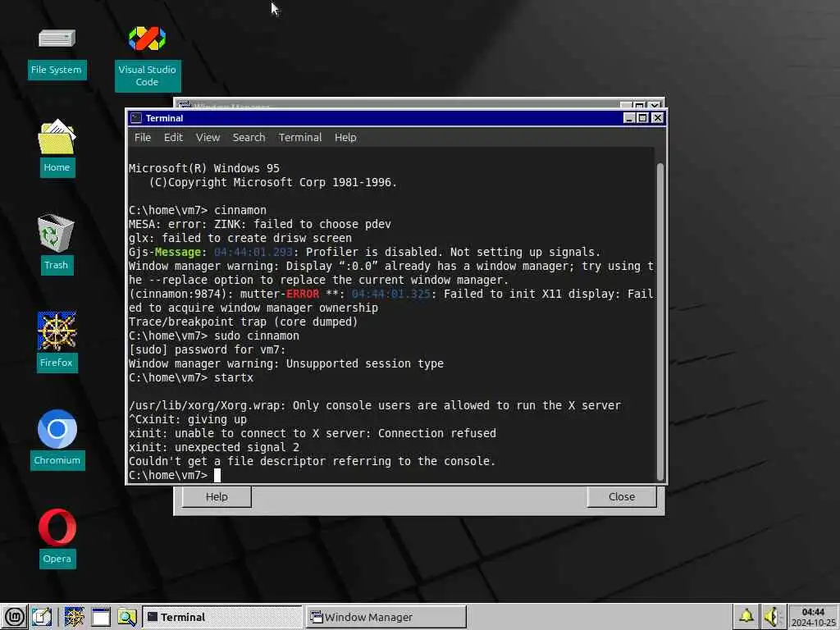Image resolution: width=840 pixels, height=630 pixels.
Task: Open the notification bell in tray
Action: tap(746, 616)
